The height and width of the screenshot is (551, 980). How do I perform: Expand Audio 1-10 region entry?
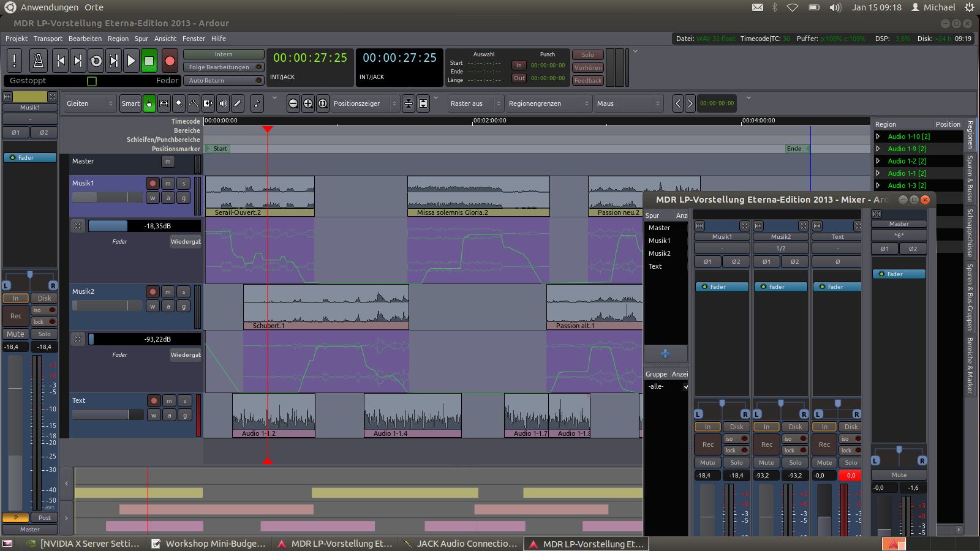point(878,137)
